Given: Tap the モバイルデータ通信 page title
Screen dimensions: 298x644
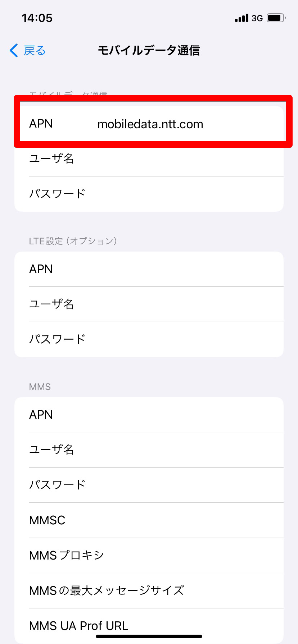Looking at the screenshot, I should coord(149,51).
